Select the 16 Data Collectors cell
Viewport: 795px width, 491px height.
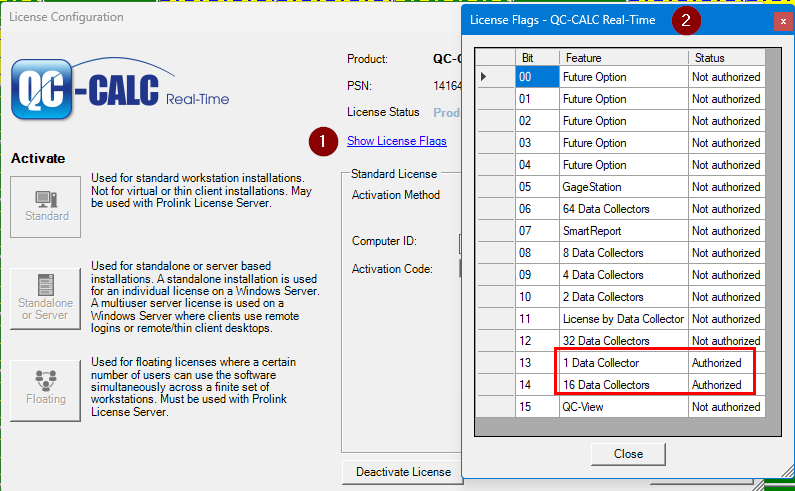[x=624, y=384]
